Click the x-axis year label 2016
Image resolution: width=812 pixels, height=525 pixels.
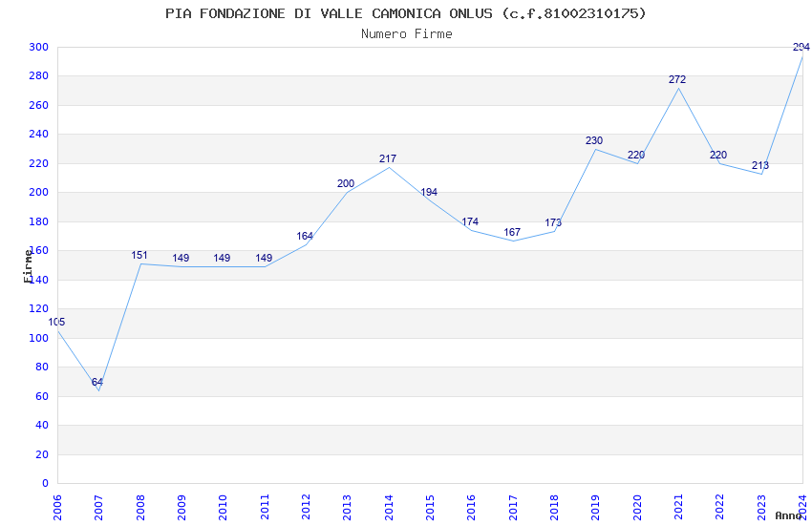[471, 508]
